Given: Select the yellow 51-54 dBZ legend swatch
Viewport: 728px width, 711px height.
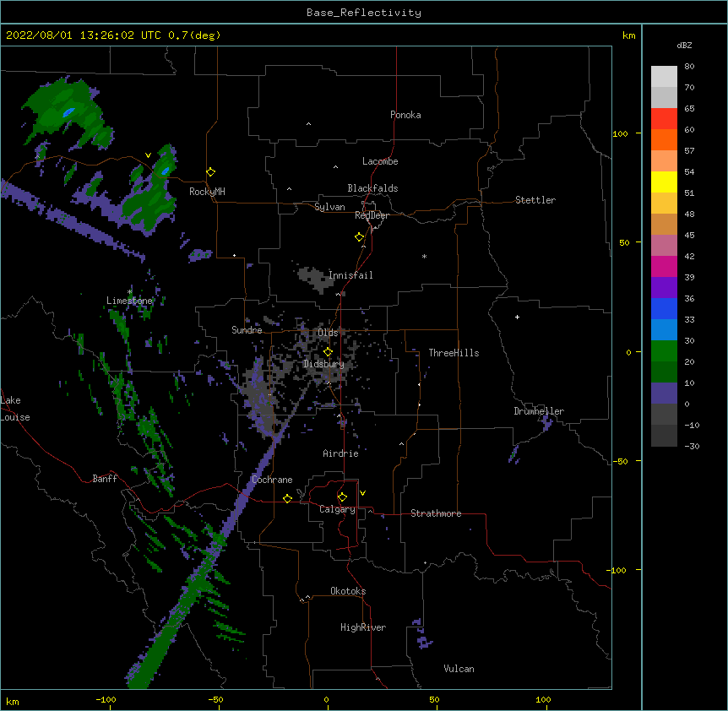Looking at the screenshot, I should 664,182.
